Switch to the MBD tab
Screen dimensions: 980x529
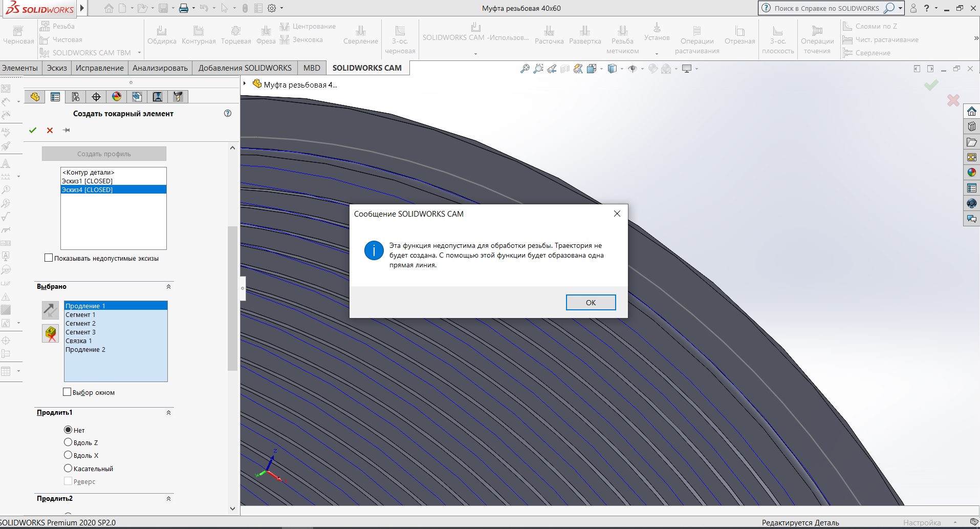click(x=312, y=68)
